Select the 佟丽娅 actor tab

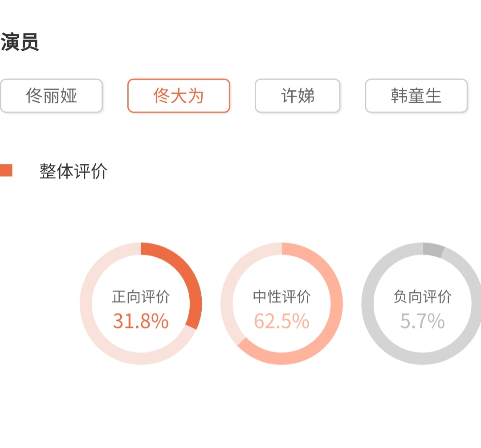point(51,96)
